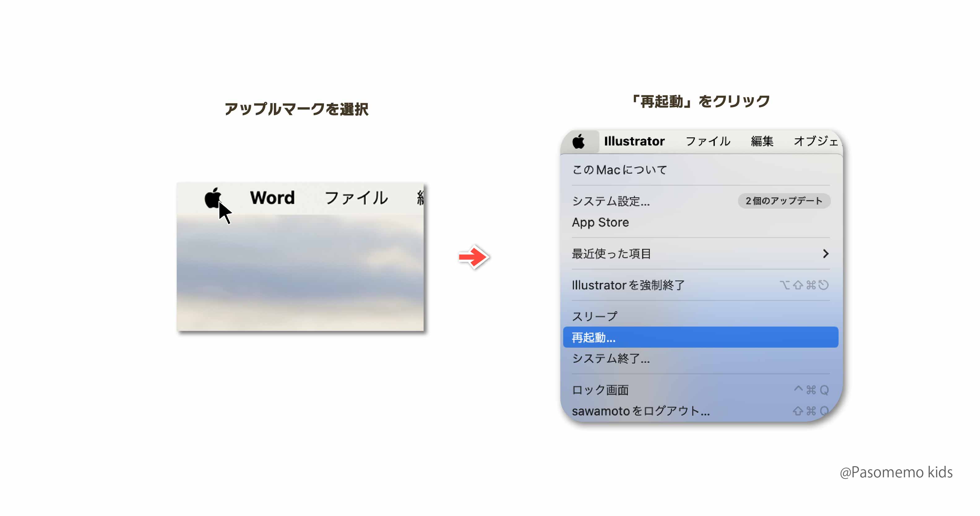Click the Apple logo beside Word
Viewport: 980px width, 516px height.
(x=213, y=198)
